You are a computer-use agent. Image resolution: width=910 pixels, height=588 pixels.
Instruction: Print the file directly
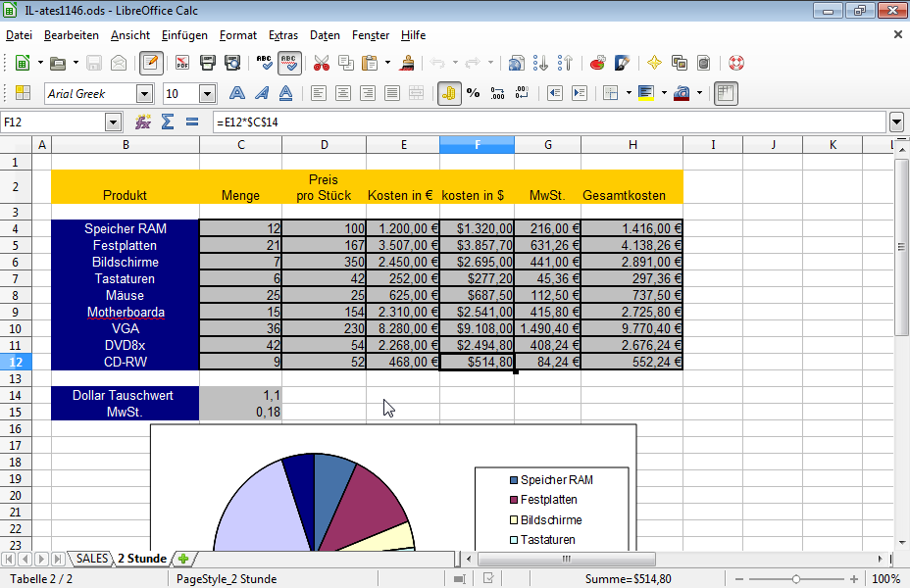point(207,63)
